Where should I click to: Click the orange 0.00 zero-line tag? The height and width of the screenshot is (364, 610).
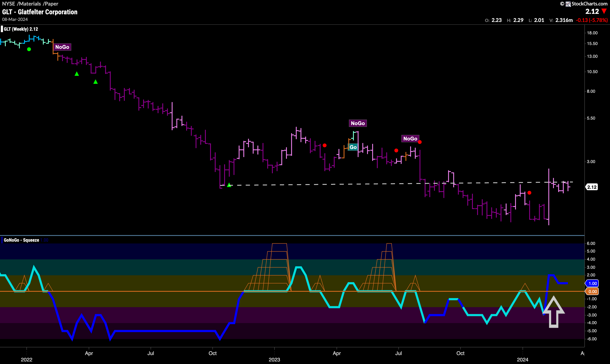pos(592,292)
